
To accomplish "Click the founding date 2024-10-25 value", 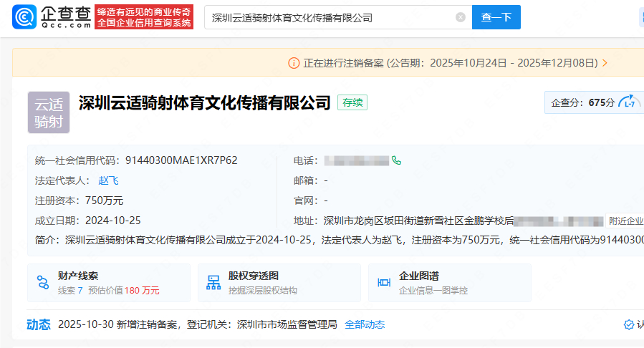I will 113,221.
